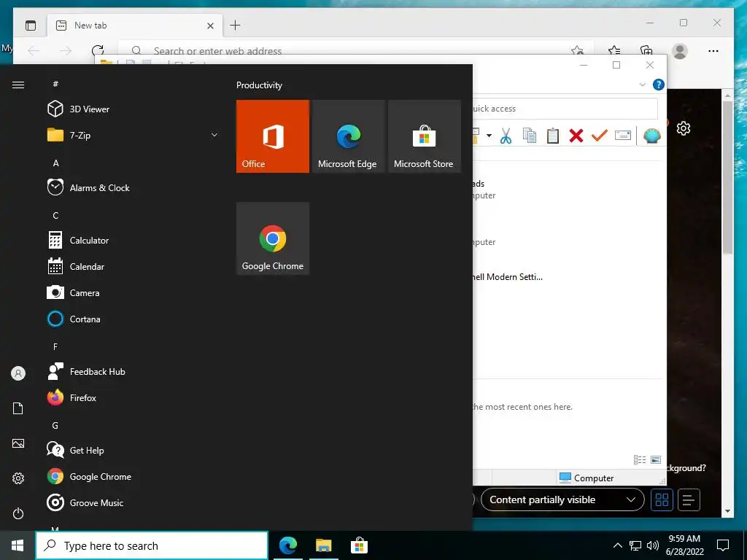The image size is (747, 560).
Task: Open Feedback Hub app
Action: tap(86, 371)
